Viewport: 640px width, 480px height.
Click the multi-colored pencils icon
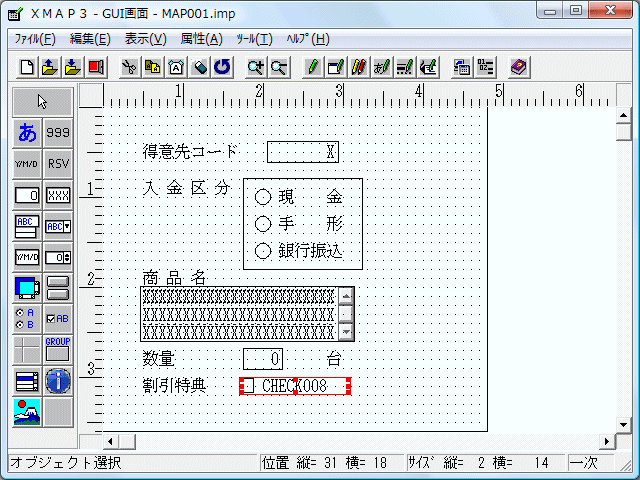(359, 67)
